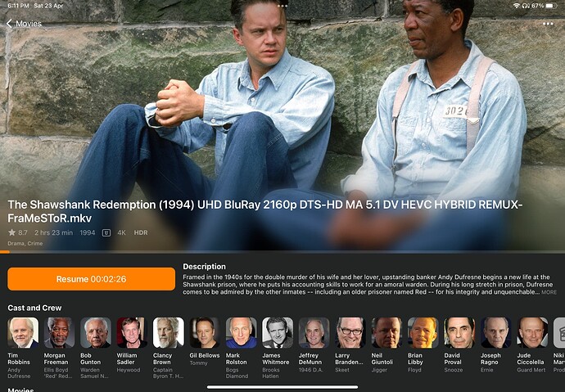Tap the battery status indicator
This screenshot has height=392, width=565.
(x=552, y=6)
